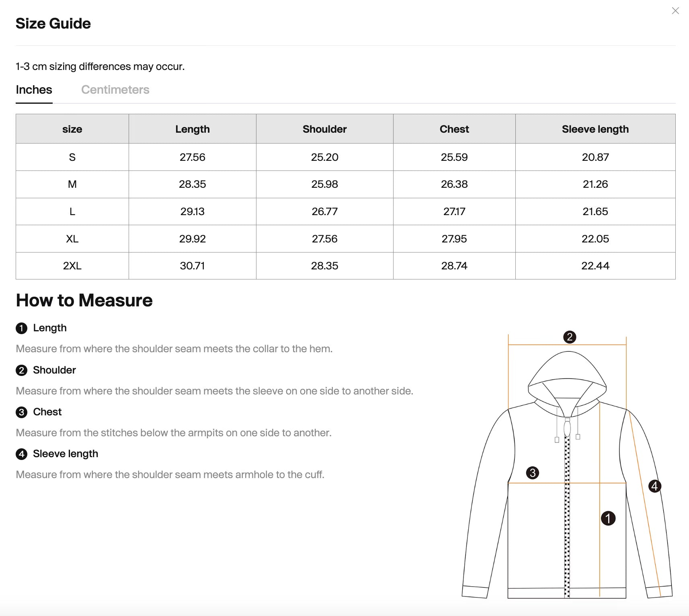
Task: Close the Size Guide dialog
Action: coord(675,11)
